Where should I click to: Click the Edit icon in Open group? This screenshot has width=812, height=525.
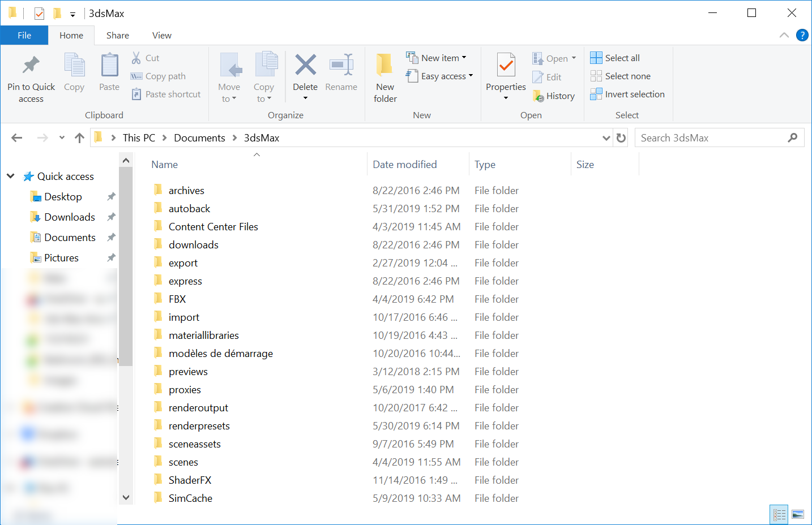(x=538, y=77)
